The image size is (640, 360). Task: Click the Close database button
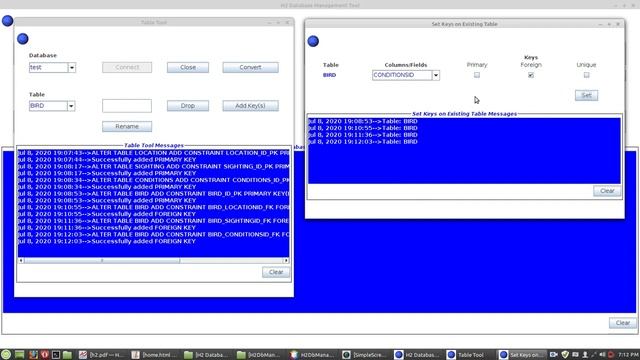point(188,67)
